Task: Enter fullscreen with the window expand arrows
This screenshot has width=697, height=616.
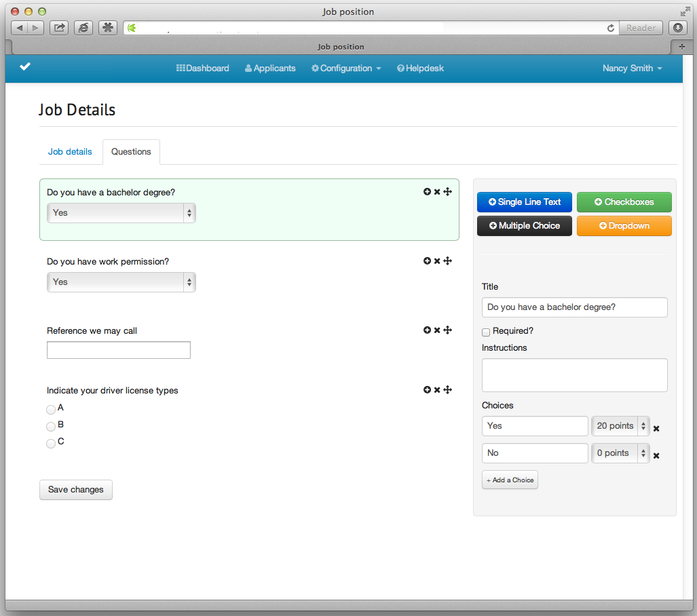Action: (685, 12)
